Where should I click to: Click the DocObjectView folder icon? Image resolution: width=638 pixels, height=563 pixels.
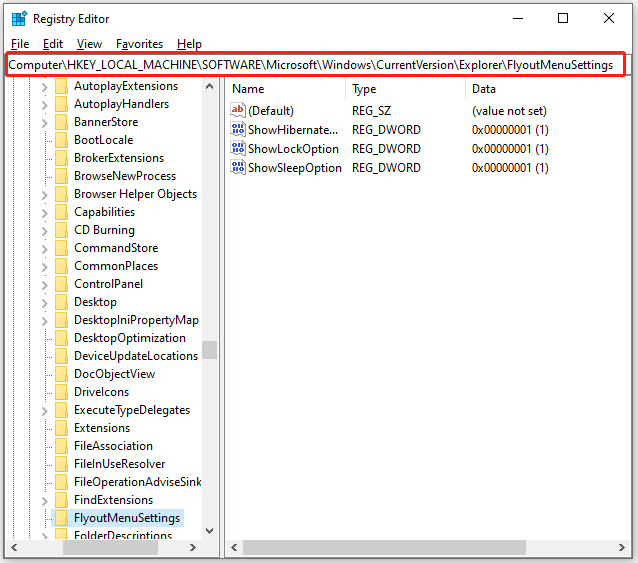(x=61, y=374)
